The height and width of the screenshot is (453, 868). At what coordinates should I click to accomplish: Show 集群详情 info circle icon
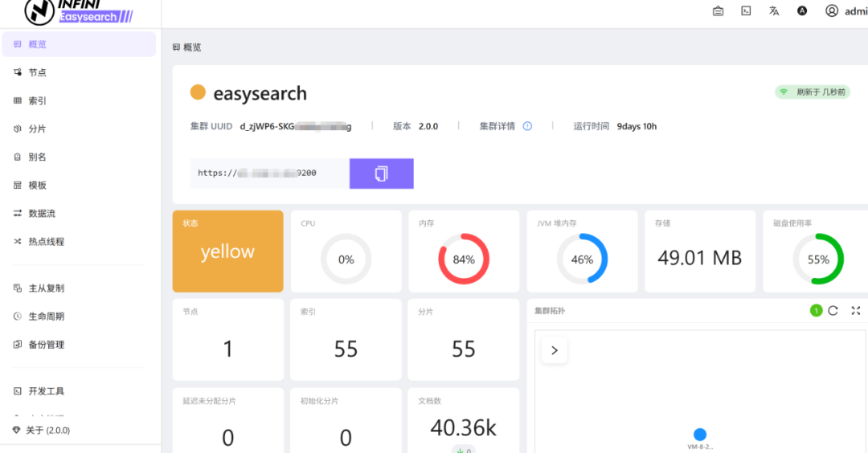[527, 126]
